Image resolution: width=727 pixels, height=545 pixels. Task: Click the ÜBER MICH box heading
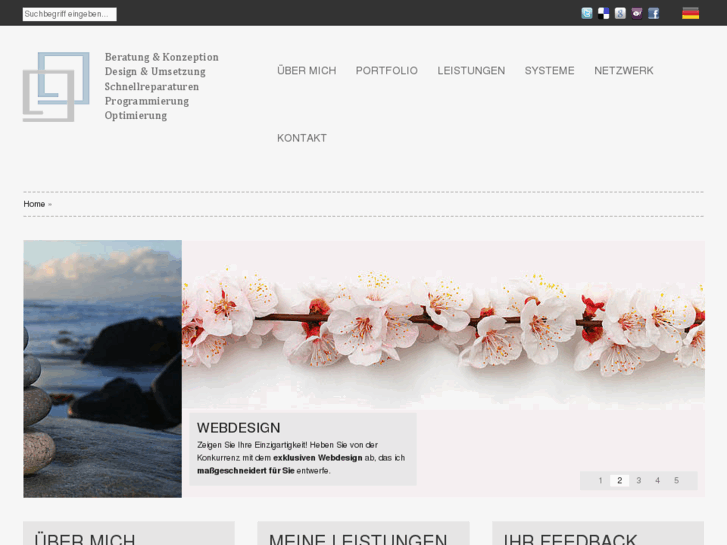coord(84,538)
